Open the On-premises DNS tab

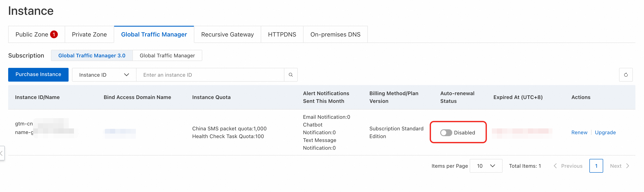[335, 34]
